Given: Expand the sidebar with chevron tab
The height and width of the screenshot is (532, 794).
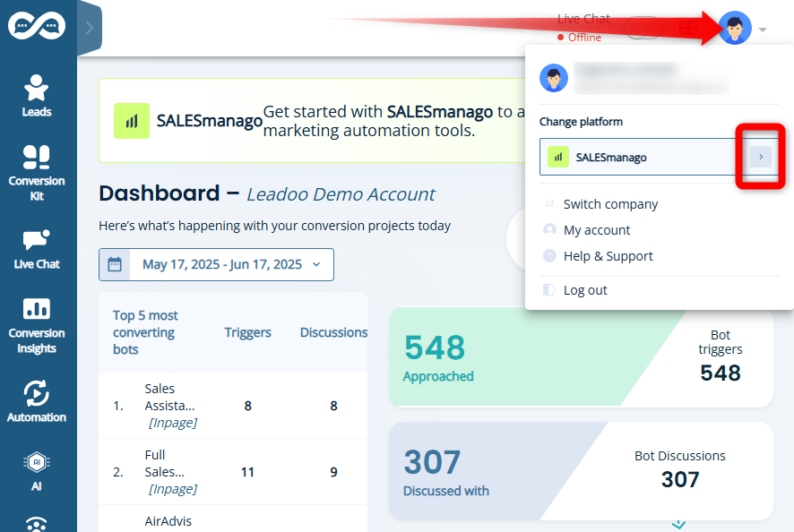Looking at the screenshot, I should pyautogui.click(x=90, y=28).
